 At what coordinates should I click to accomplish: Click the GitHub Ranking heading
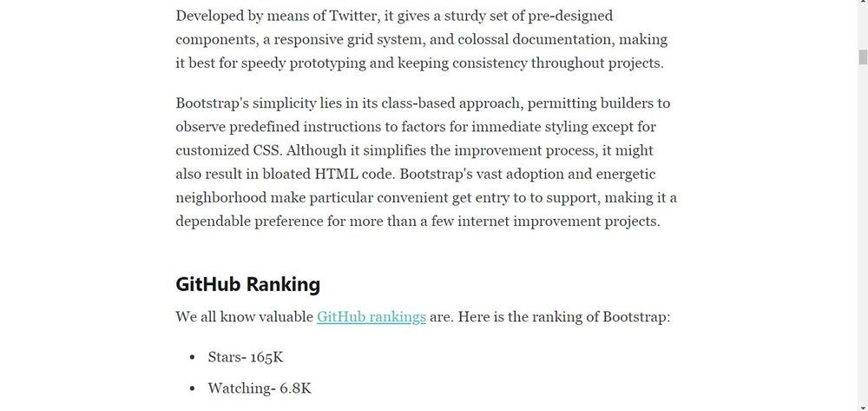[x=247, y=284]
